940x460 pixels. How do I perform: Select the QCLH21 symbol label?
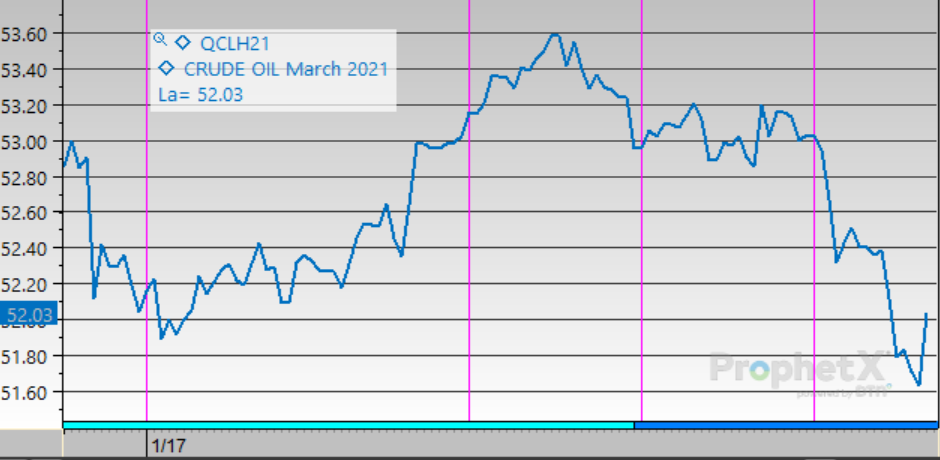click(236, 43)
